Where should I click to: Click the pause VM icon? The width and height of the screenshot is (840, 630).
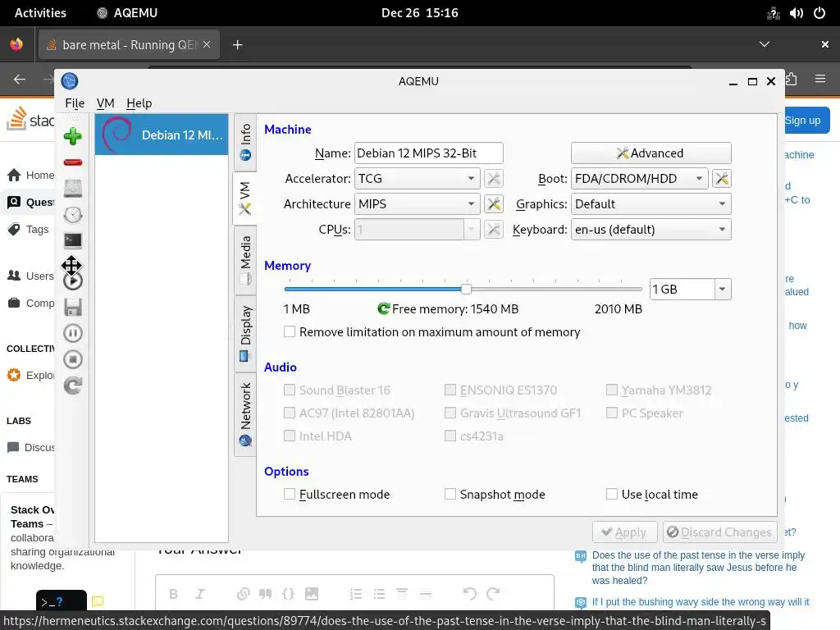(73, 333)
